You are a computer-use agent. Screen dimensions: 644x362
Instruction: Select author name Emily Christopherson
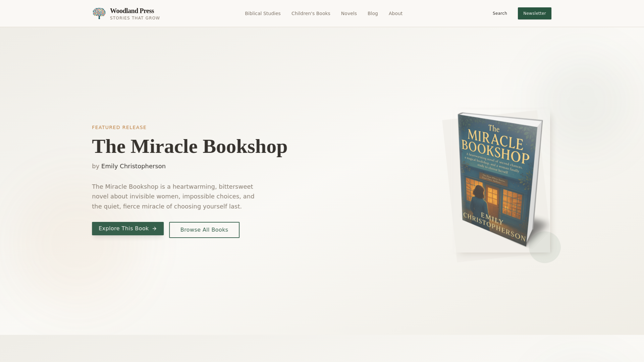[x=133, y=166]
